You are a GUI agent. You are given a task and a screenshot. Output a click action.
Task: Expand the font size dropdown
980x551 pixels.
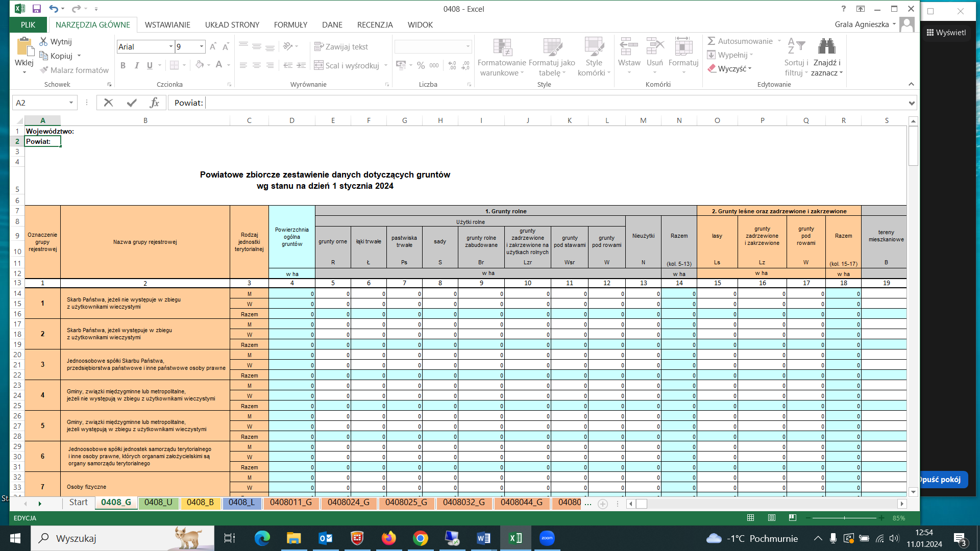coord(202,46)
